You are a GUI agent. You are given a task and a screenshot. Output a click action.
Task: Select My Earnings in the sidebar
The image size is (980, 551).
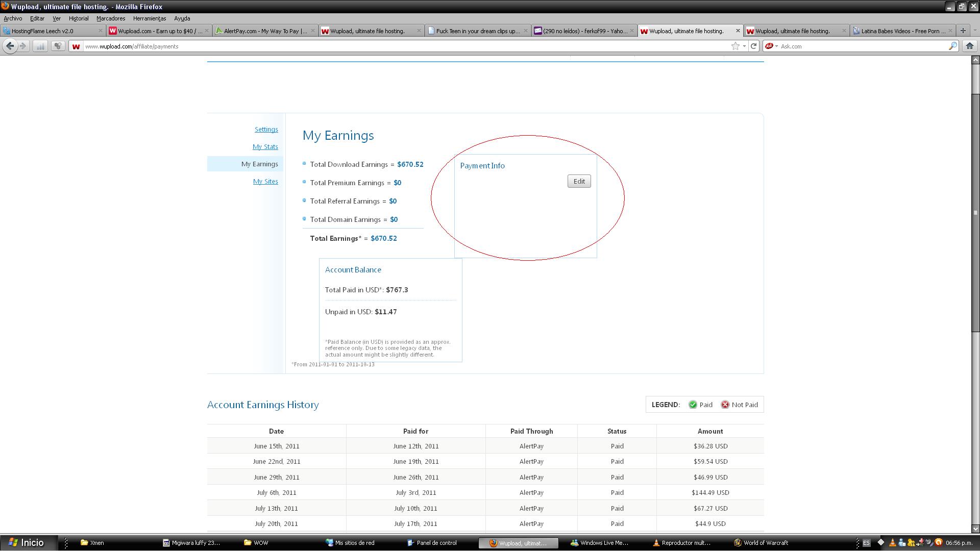click(245, 164)
